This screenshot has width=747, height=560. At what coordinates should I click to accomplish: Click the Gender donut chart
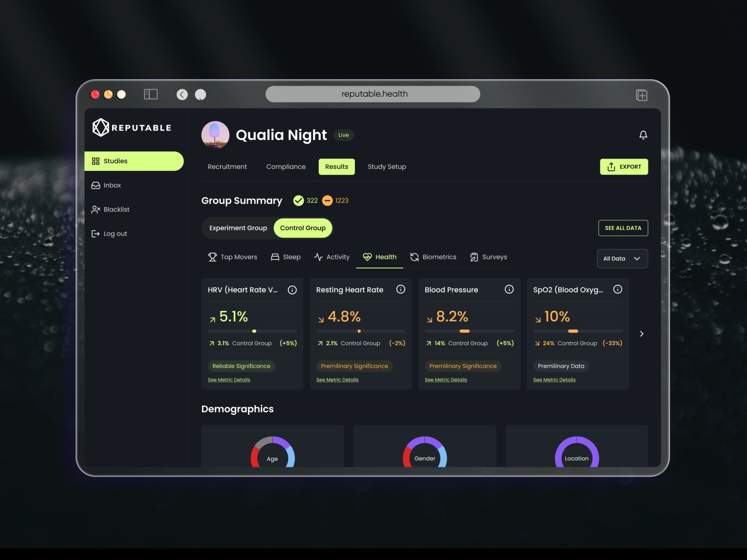point(425,452)
